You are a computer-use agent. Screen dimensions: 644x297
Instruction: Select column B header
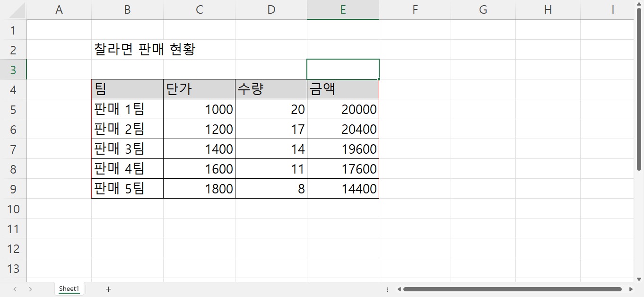click(127, 9)
